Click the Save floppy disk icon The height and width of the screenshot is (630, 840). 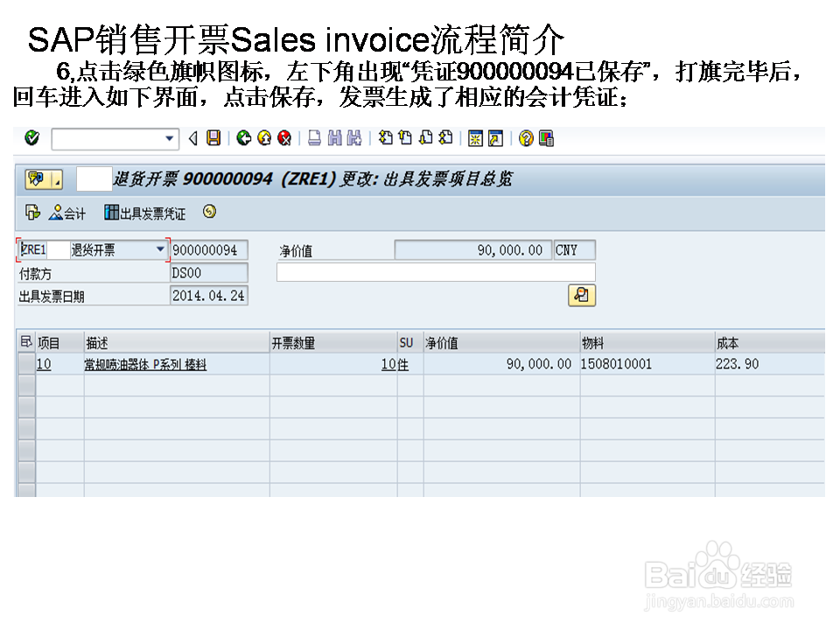(213, 138)
